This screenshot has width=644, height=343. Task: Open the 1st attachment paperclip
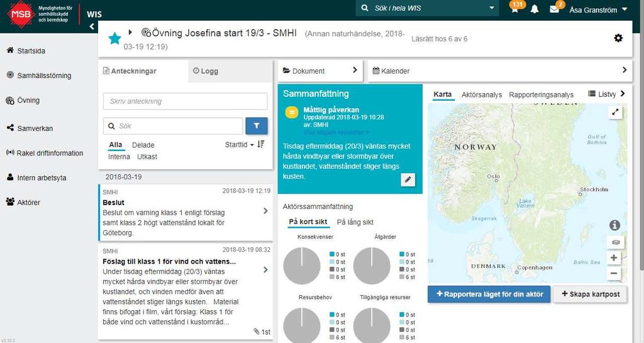pos(262,332)
